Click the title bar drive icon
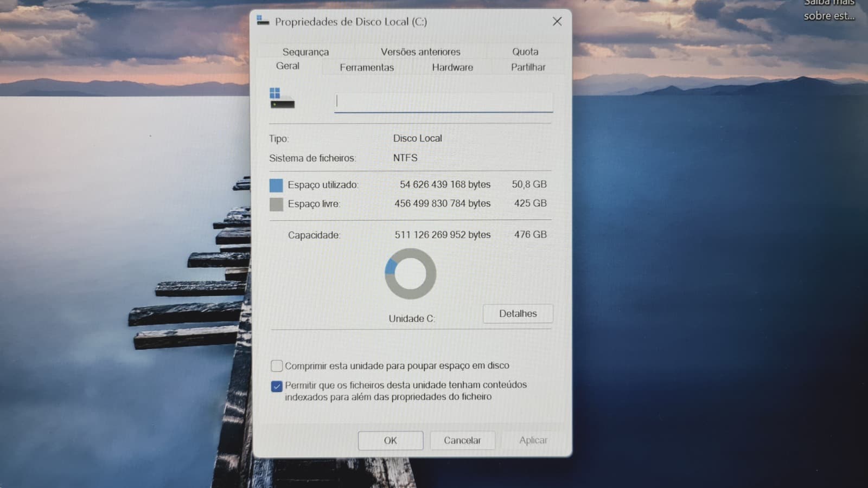868x488 pixels. click(x=263, y=21)
